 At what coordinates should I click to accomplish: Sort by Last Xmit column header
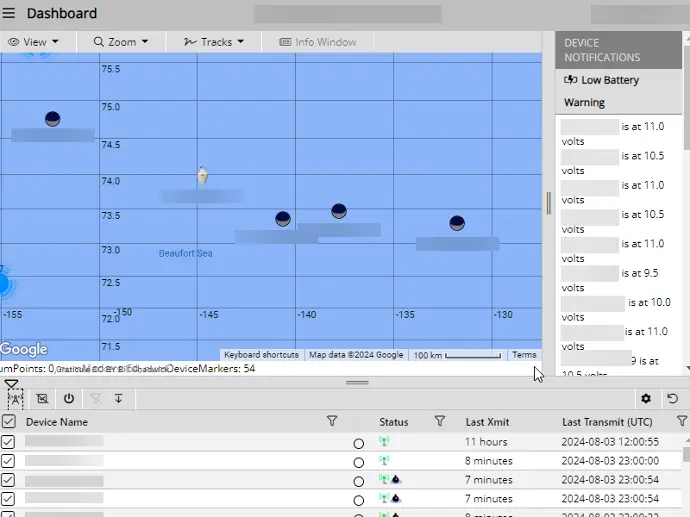487,422
